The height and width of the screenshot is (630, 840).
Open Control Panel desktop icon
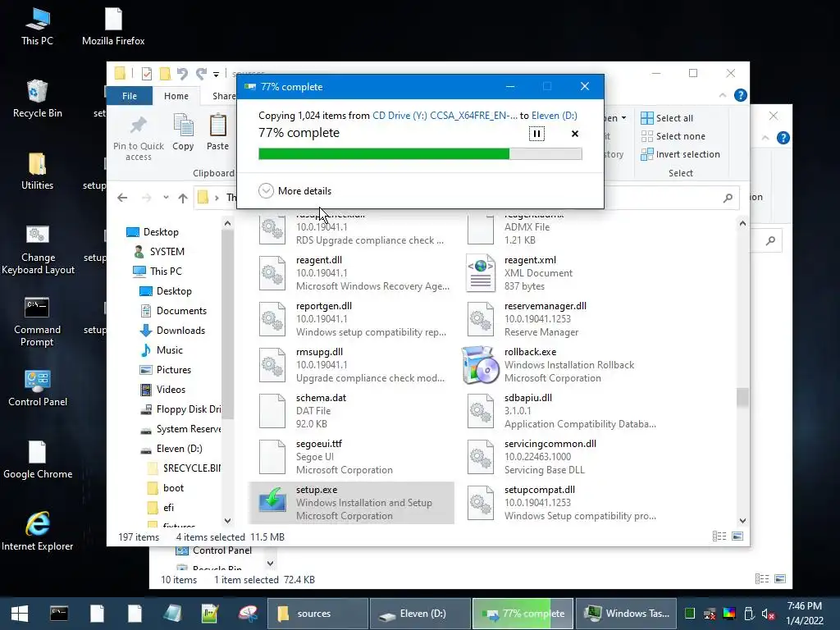coord(38,388)
